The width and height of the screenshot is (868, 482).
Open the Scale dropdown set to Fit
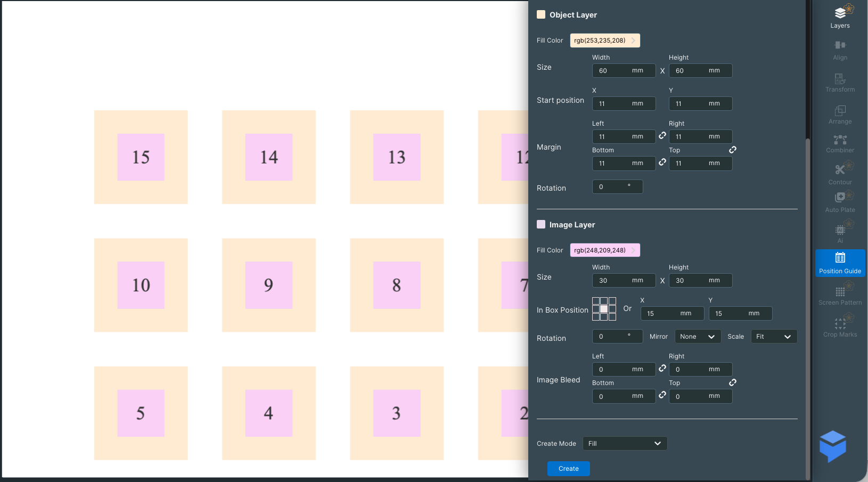click(774, 337)
